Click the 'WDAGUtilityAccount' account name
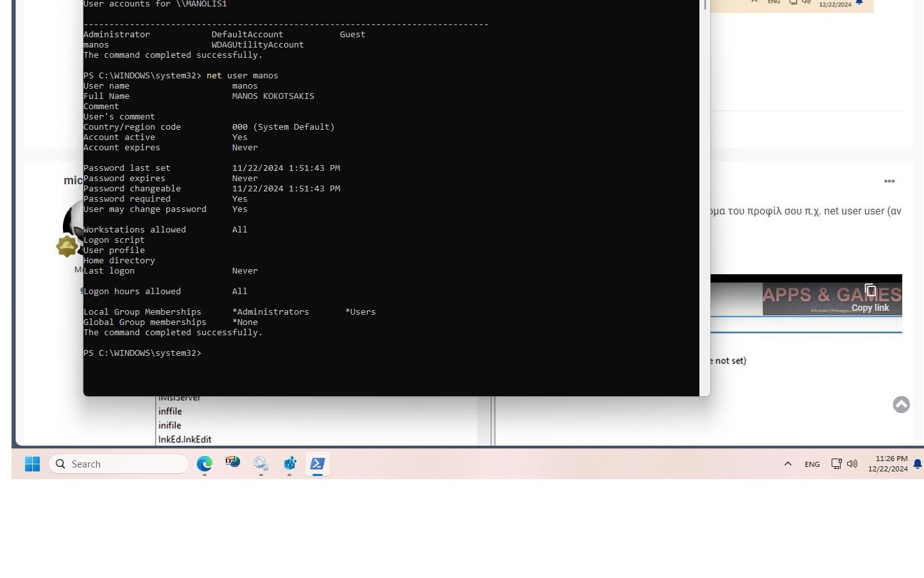Viewport: 924px width, 578px height. tap(258, 45)
